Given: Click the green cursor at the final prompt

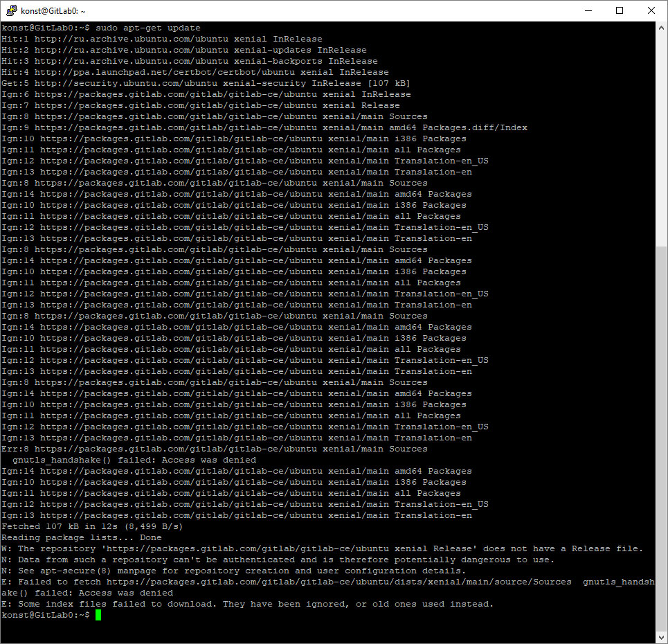Looking at the screenshot, I should pos(98,615).
